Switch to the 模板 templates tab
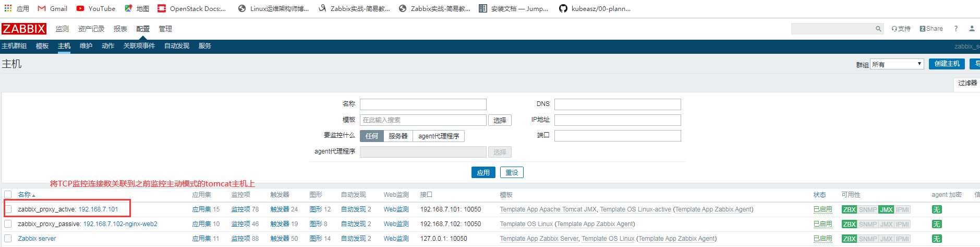This screenshot has width=980, height=247. pyautogui.click(x=42, y=46)
